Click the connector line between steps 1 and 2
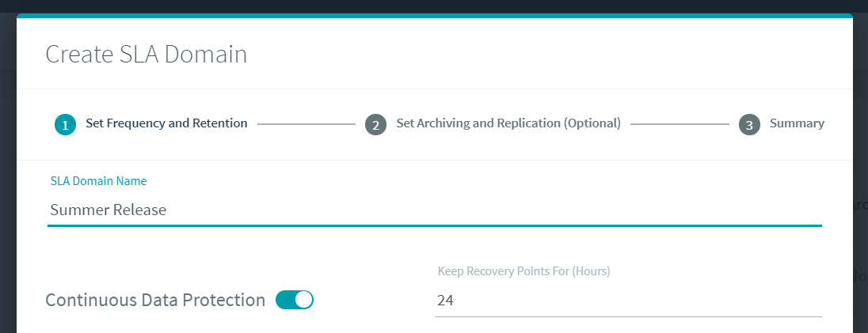The height and width of the screenshot is (333, 868). click(306, 124)
